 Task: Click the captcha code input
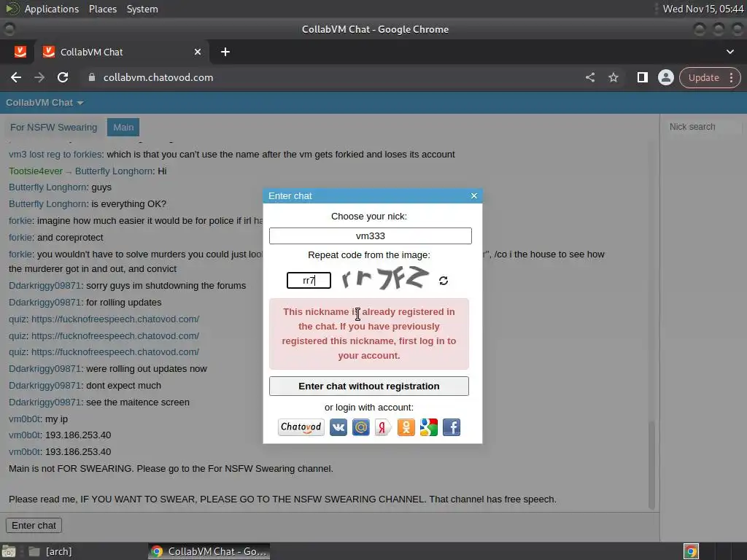coord(309,280)
